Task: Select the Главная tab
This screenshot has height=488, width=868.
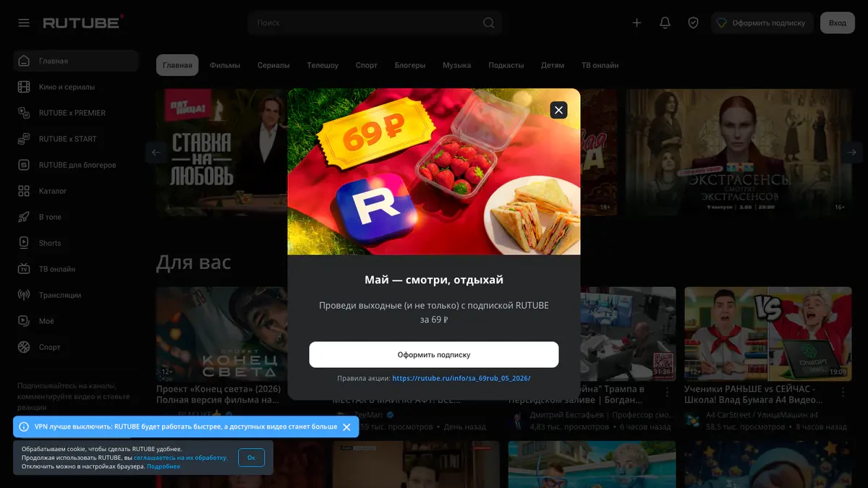Action: point(177,65)
